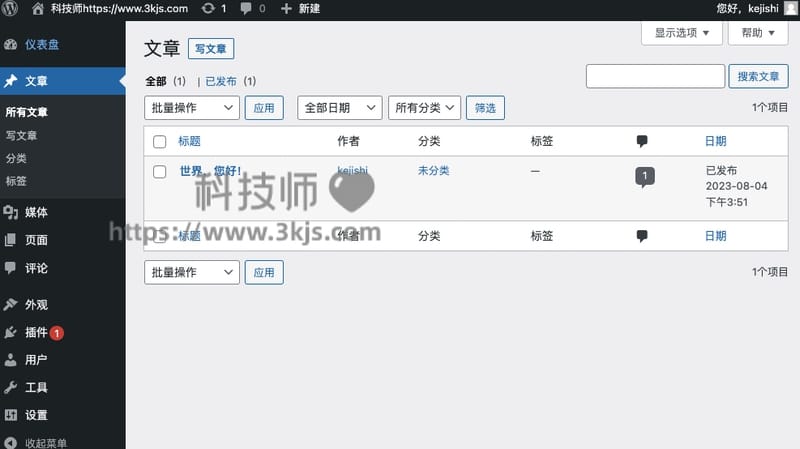Click the 已发布 2023-08-04 date cell
The width and height of the screenshot is (800, 449).
click(736, 186)
